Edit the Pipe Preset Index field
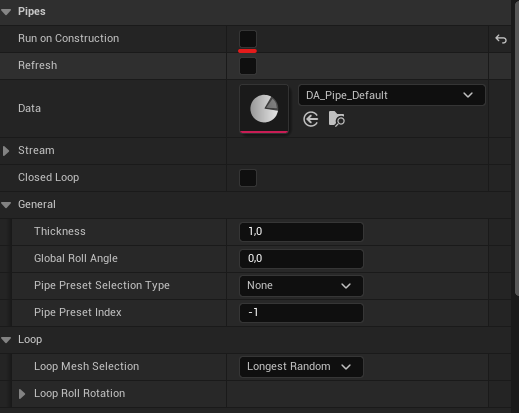This screenshot has width=519, height=413. click(301, 313)
